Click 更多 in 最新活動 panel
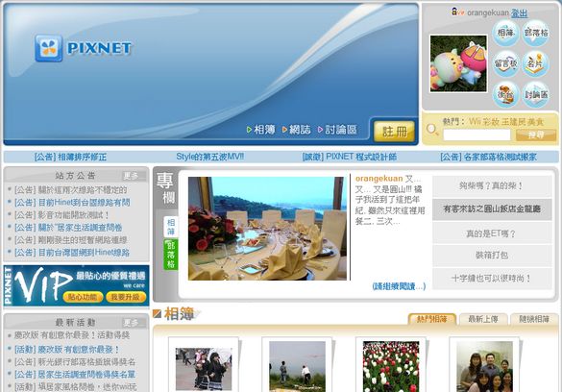The height and width of the screenshot is (392, 562). coord(131,323)
